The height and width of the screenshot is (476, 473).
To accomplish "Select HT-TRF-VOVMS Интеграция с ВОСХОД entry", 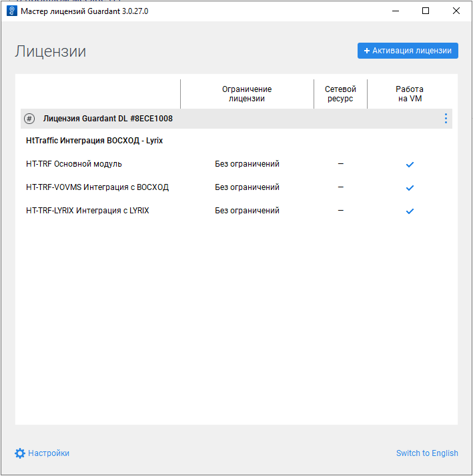I will (97, 187).
